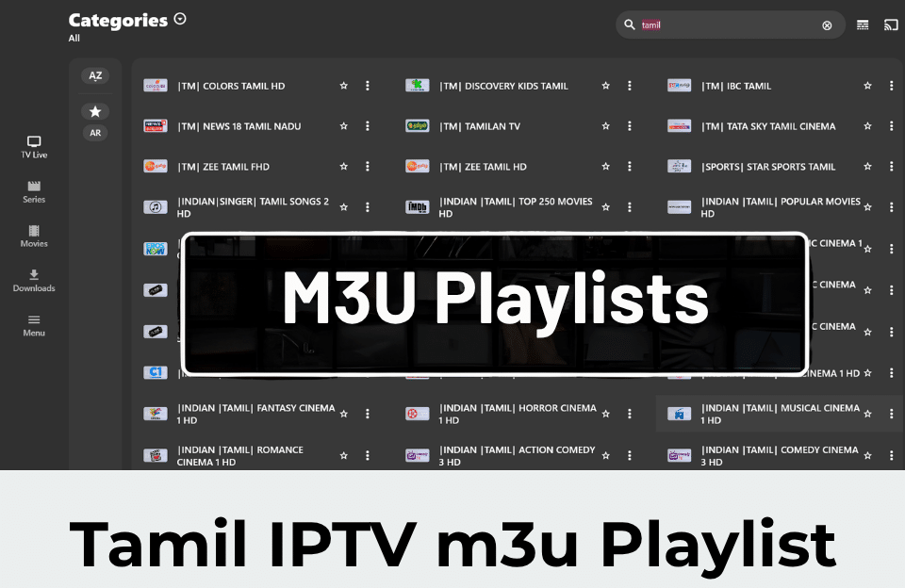Open the cast to device icon
This screenshot has height=588, width=905.
(x=891, y=24)
